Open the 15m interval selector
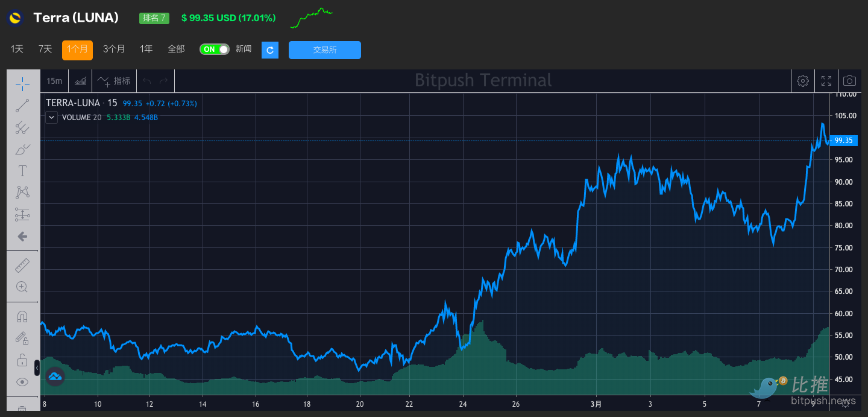Viewport: 868px width, 417px height. click(x=54, y=81)
